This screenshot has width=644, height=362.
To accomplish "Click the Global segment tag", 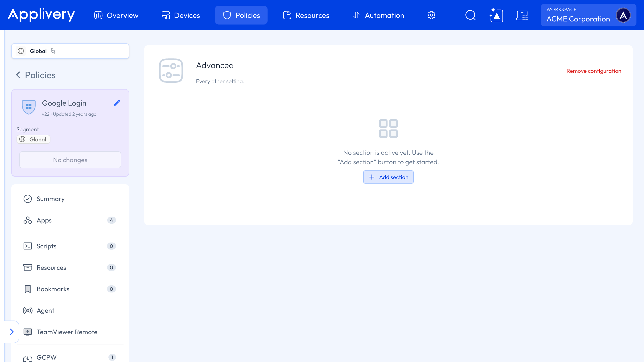I will coord(33,139).
